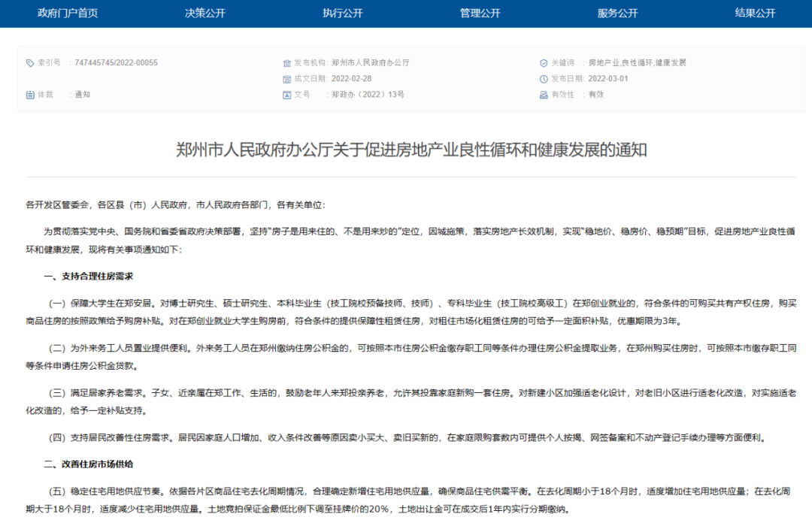Open the 决策公开 dropdown menu
The width and height of the screenshot is (812, 523).
(x=207, y=14)
